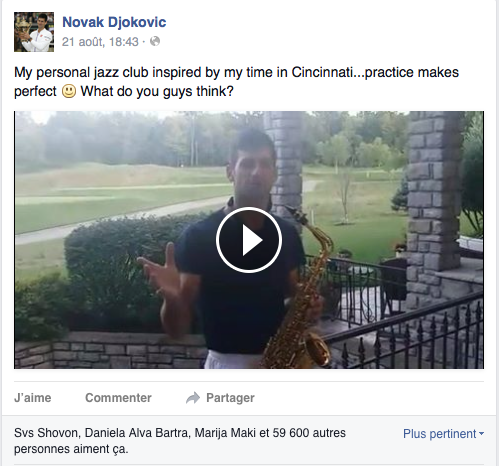
Task: Click the Plus pertinent dropdown arrow
Action: point(481,434)
